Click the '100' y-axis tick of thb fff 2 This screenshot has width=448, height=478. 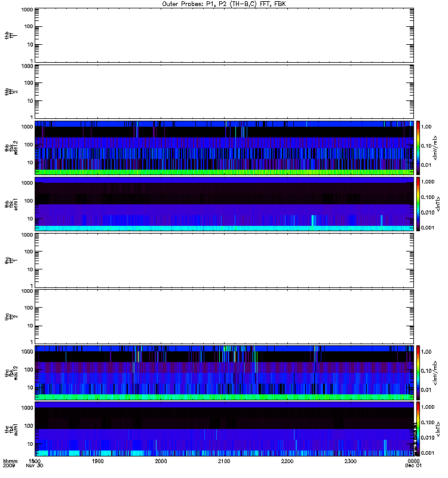point(29,83)
